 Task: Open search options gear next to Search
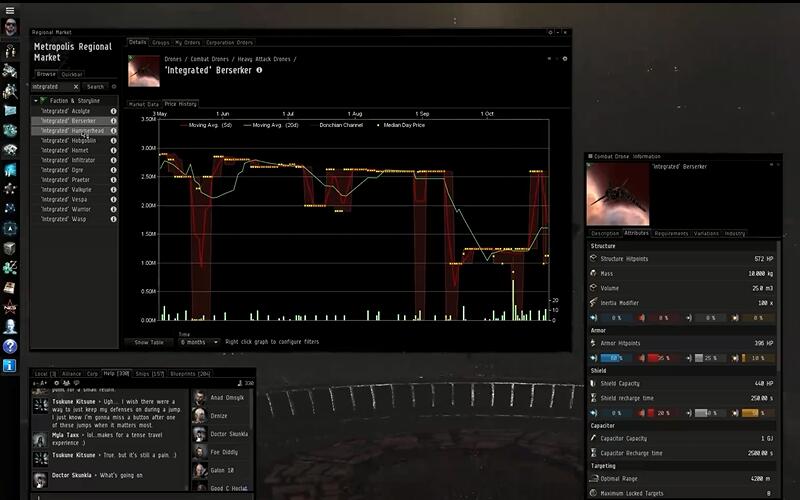coord(114,87)
